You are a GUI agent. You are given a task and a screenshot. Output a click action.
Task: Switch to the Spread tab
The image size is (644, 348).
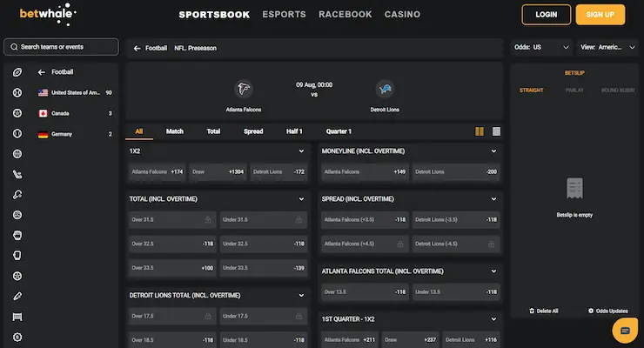point(253,131)
